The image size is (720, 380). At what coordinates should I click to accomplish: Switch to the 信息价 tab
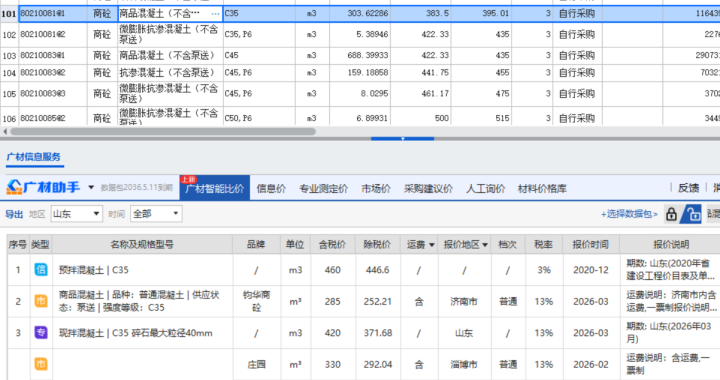271,189
